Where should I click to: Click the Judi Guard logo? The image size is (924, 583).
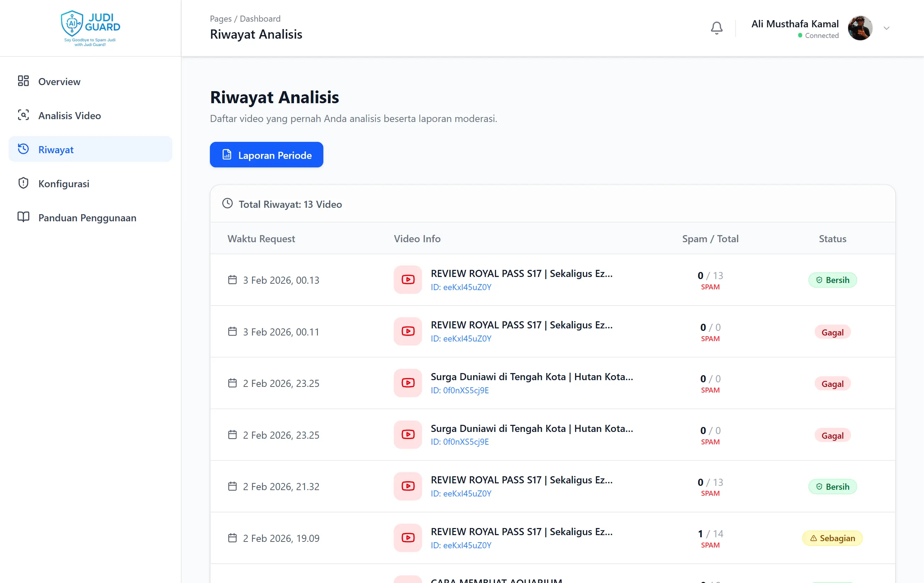(x=90, y=28)
